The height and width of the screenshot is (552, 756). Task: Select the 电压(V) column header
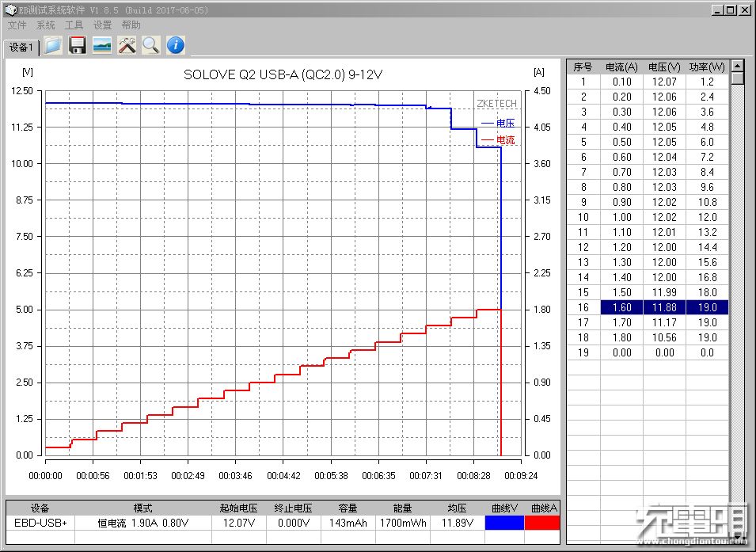point(664,67)
